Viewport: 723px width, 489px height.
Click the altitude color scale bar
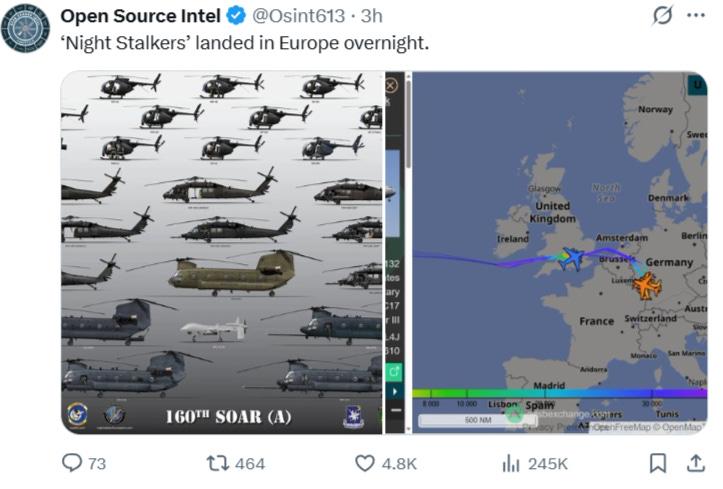(x=558, y=393)
